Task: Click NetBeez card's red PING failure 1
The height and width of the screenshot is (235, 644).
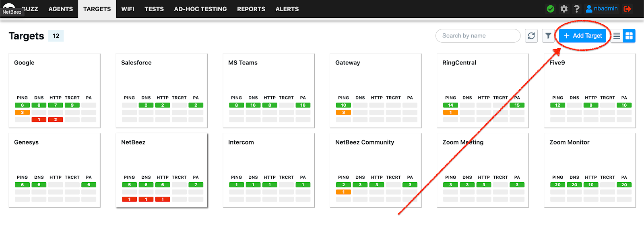Action: (129, 199)
